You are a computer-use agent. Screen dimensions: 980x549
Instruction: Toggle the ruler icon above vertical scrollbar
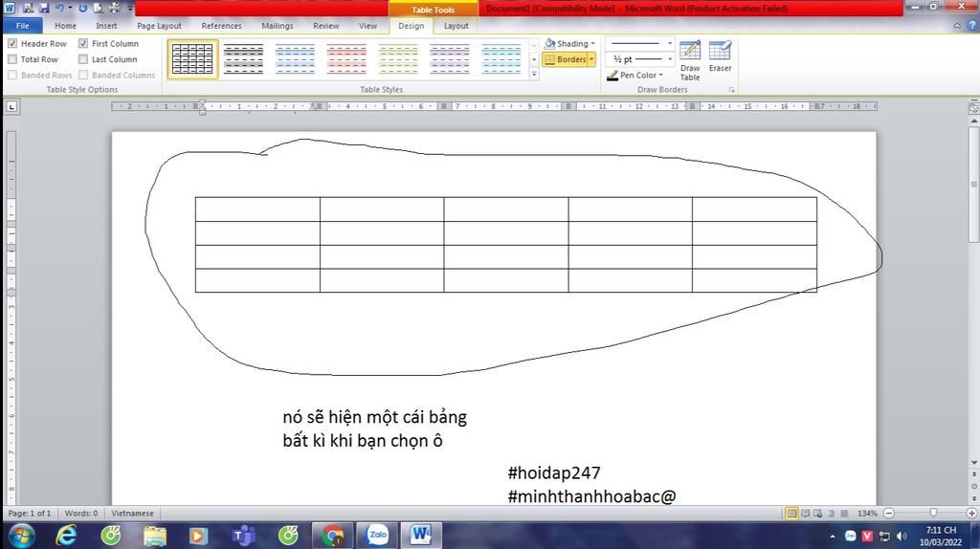[973, 107]
